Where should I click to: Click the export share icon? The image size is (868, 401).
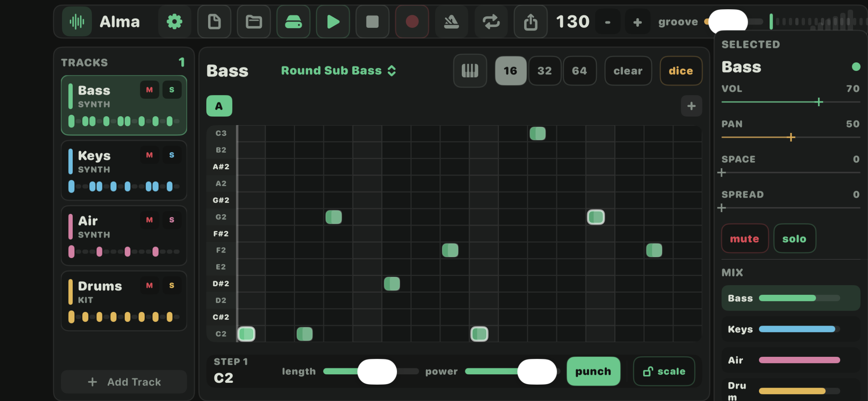point(530,22)
